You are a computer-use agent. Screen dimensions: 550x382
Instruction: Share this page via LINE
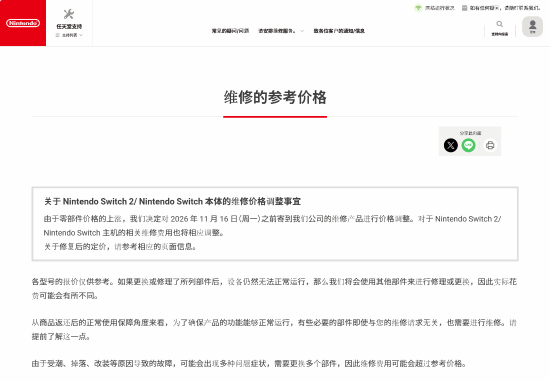(468, 145)
